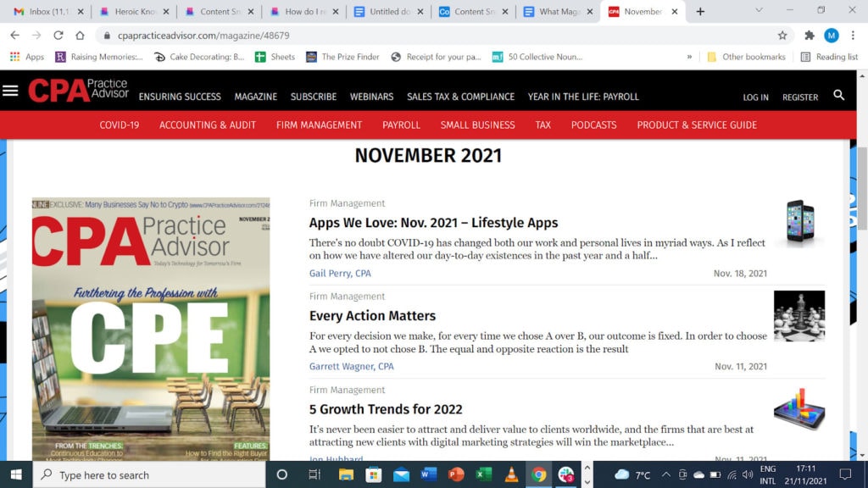
Task: Expand hidden bookmarks chevron
Action: [x=689, y=57]
